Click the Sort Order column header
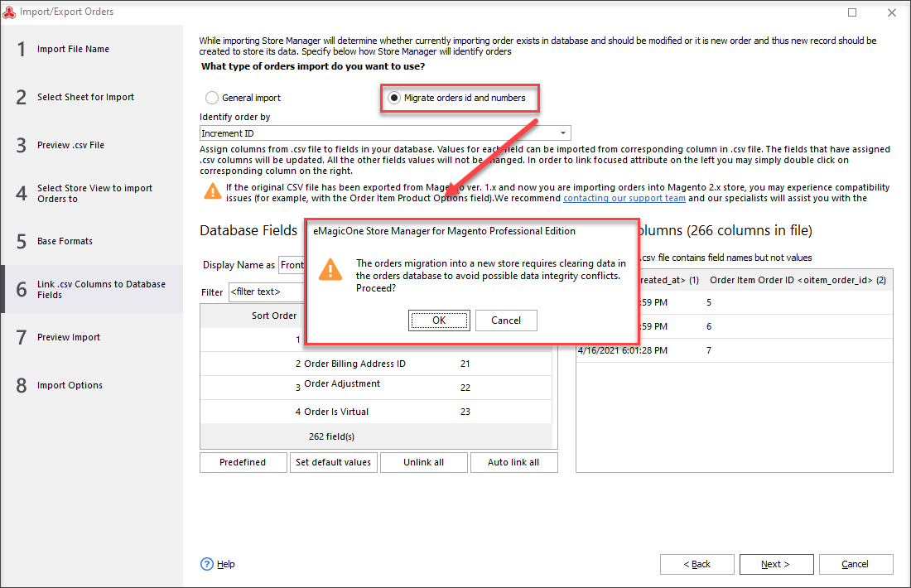 274,316
